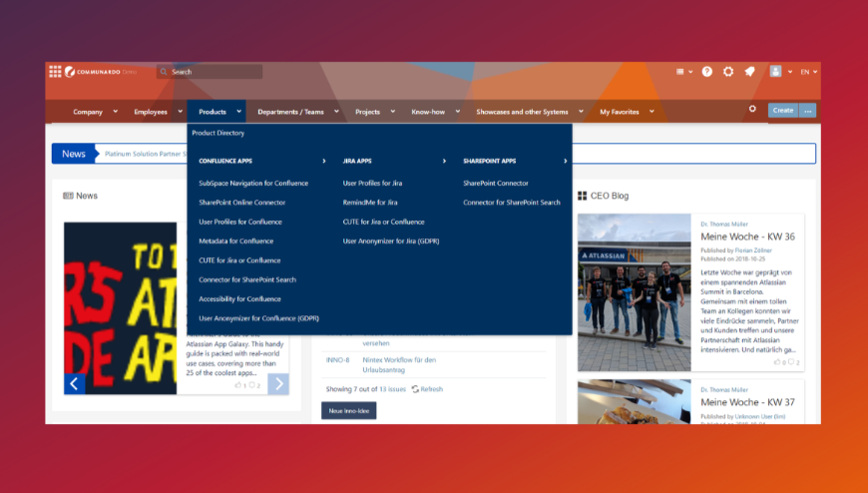Select SharePoint Connector under SharePoint Apps
Viewport: 868px width, 493px height.
(496, 183)
